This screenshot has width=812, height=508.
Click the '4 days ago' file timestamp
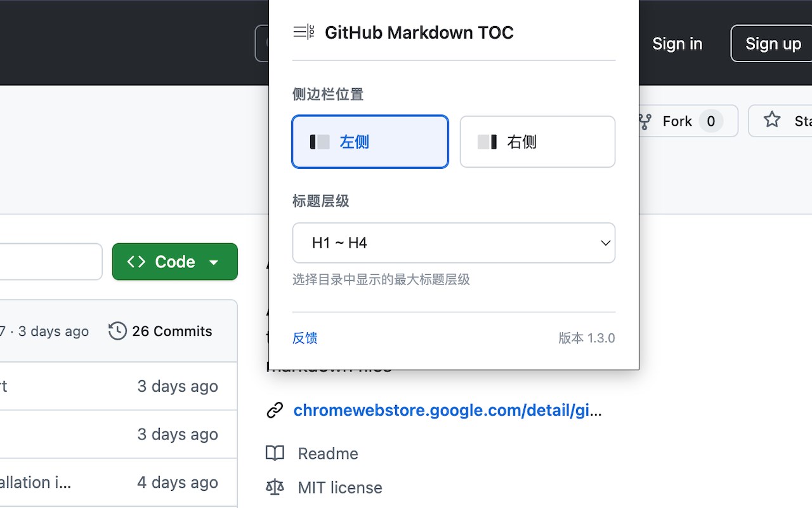point(178,482)
